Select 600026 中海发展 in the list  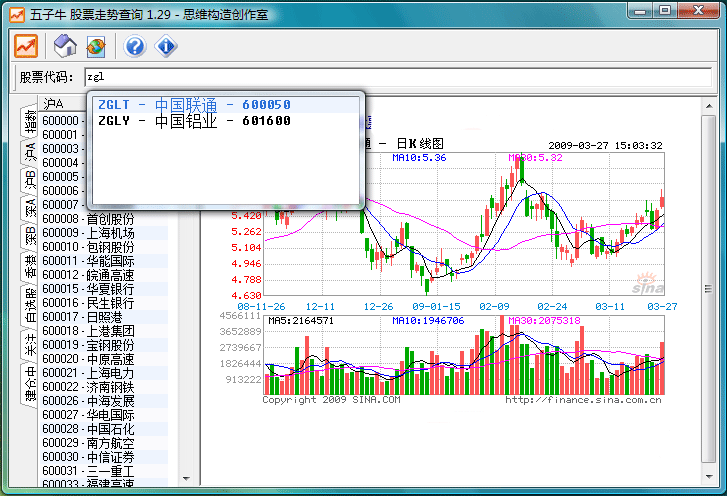(104, 401)
